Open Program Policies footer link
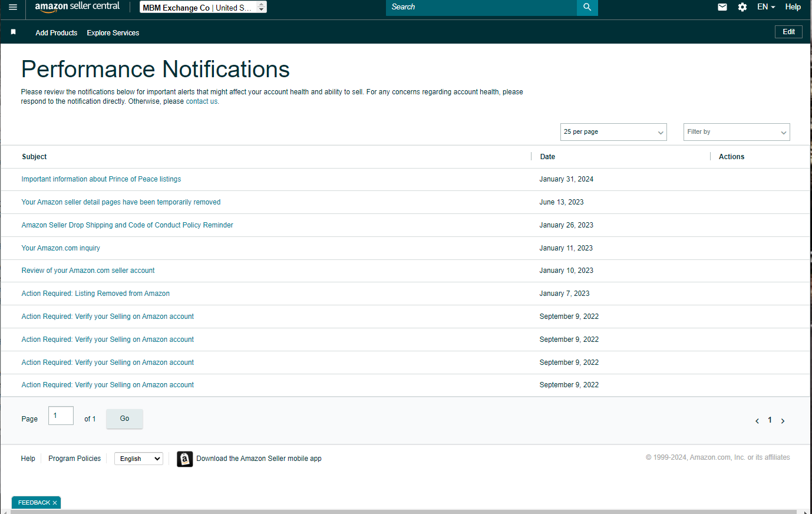The width and height of the screenshot is (812, 514). pyautogui.click(x=75, y=459)
